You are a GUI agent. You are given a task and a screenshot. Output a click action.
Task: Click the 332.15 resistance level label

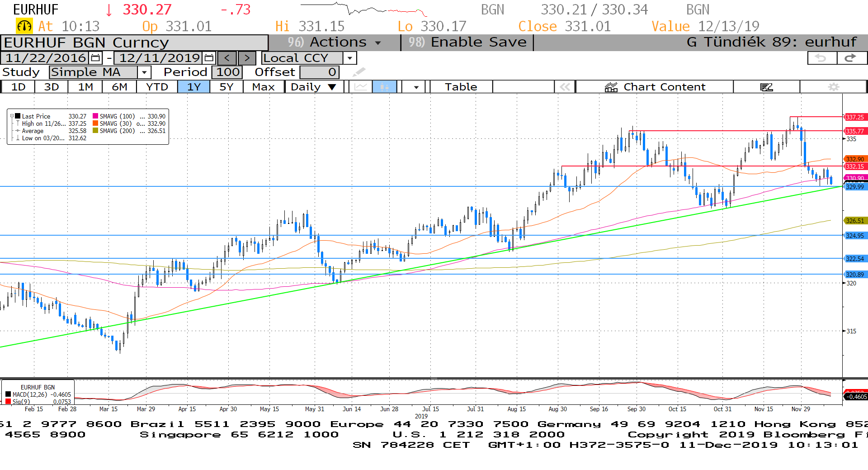[855, 166]
